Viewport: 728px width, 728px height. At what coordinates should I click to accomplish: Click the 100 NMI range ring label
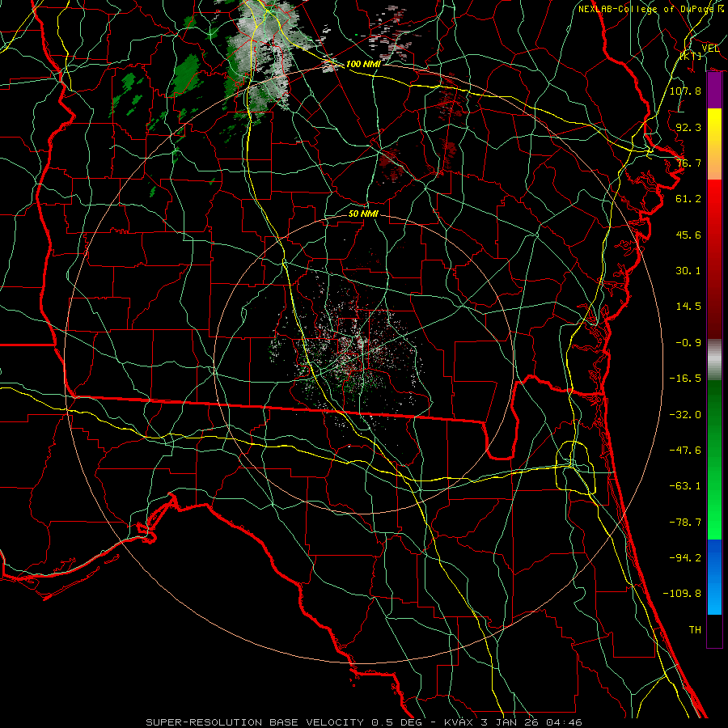point(363,64)
